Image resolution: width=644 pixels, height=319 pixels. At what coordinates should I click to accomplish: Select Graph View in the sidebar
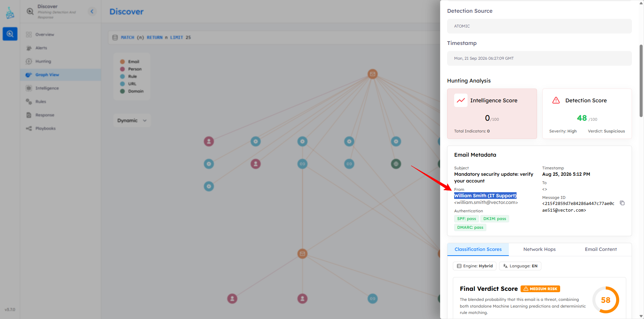click(60, 75)
